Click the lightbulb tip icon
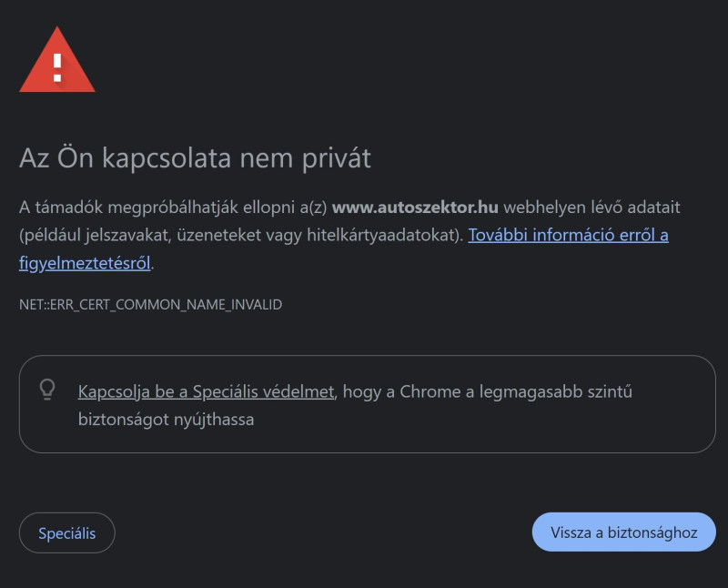 pos(47,390)
